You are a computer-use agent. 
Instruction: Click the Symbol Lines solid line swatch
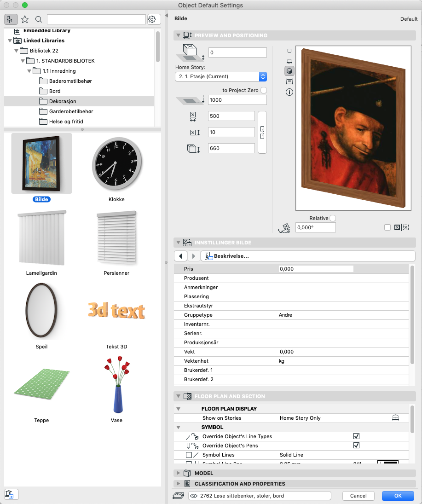pos(376,455)
